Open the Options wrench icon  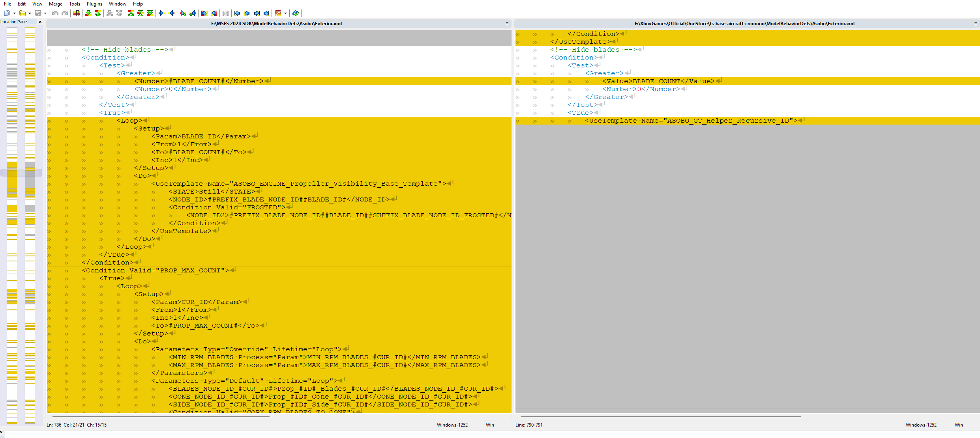point(278,13)
